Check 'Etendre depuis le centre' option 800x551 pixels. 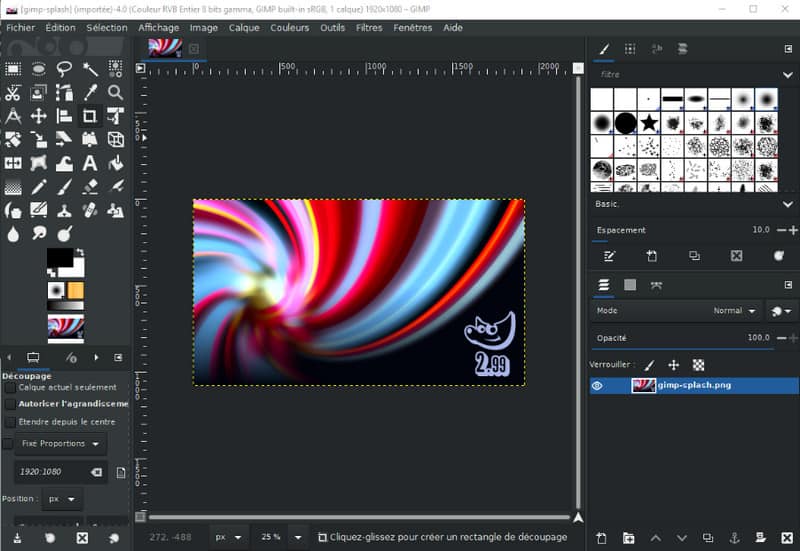click(x=10, y=422)
